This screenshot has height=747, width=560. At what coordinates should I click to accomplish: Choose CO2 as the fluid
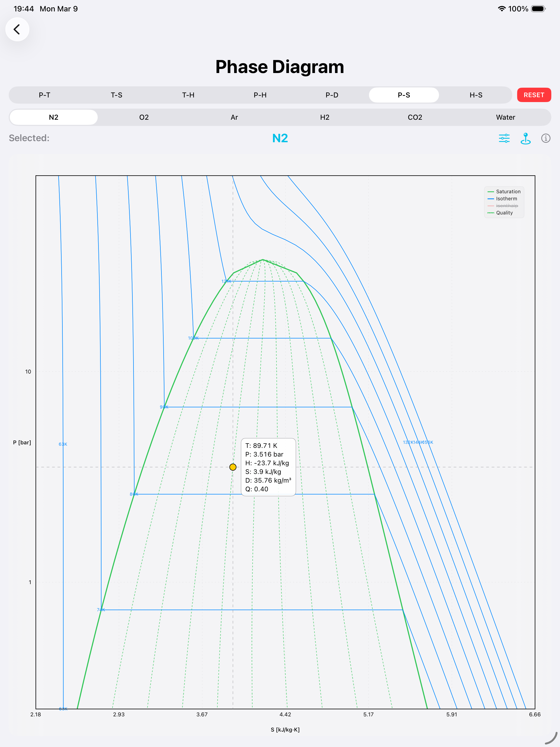pos(415,117)
